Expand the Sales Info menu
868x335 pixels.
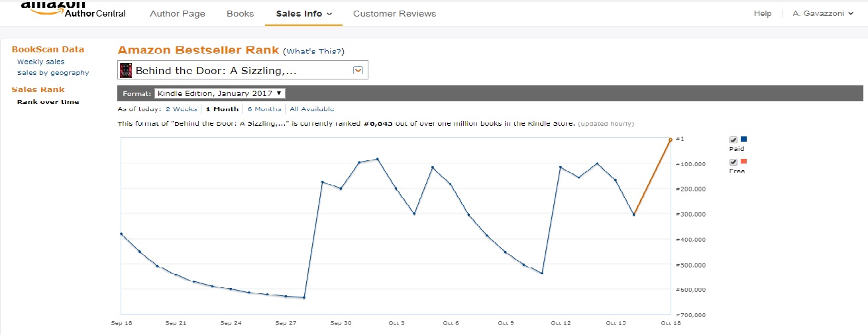click(303, 13)
